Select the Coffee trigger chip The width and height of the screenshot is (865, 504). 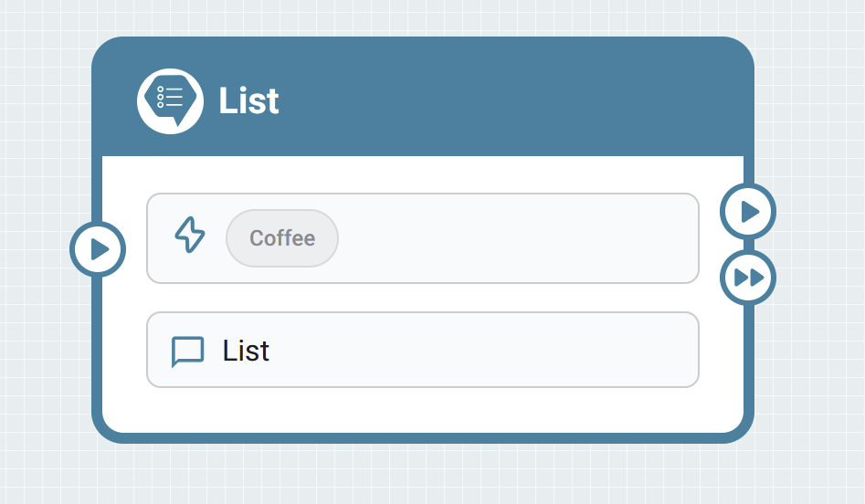pyautogui.click(x=282, y=238)
